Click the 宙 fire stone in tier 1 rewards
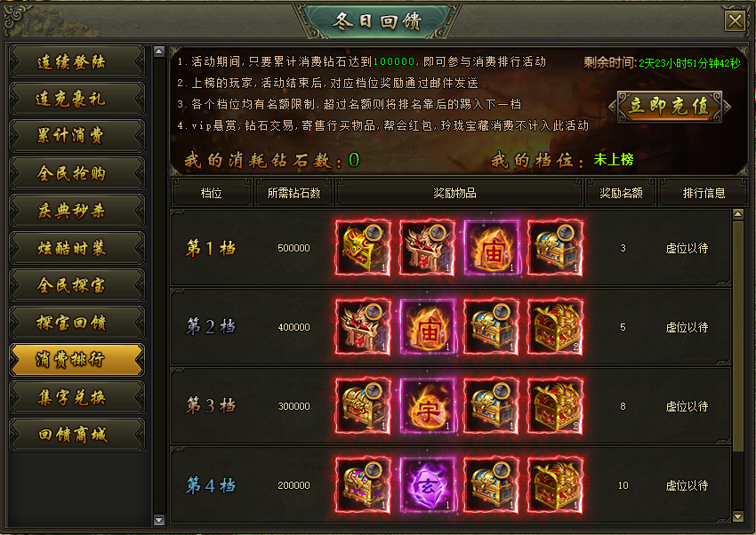 491,248
